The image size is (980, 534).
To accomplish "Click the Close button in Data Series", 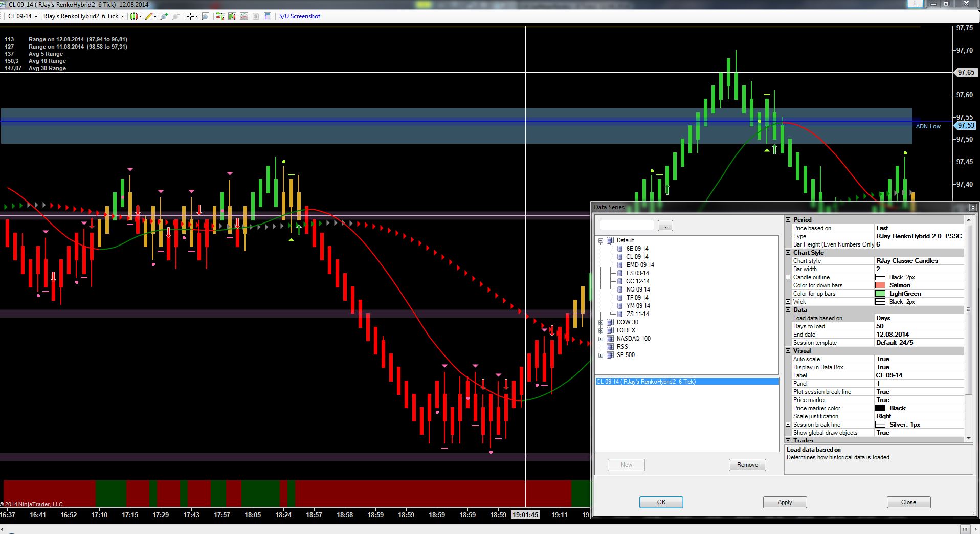I will [908, 502].
